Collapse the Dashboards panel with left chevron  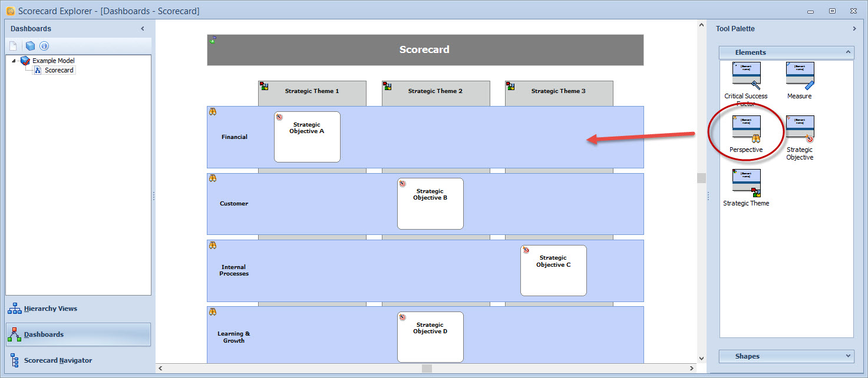(x=143, y=29)
